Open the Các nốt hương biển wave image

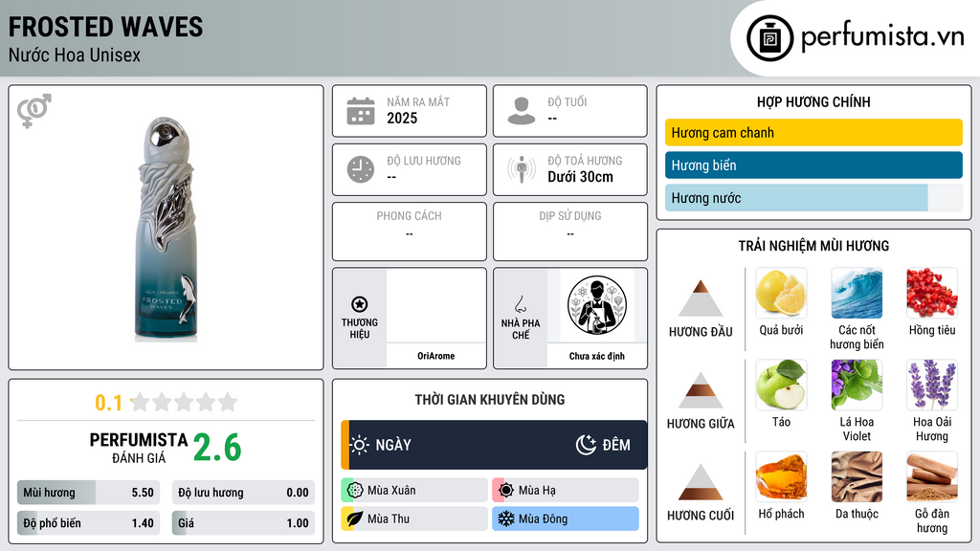(x=857, y=293)
